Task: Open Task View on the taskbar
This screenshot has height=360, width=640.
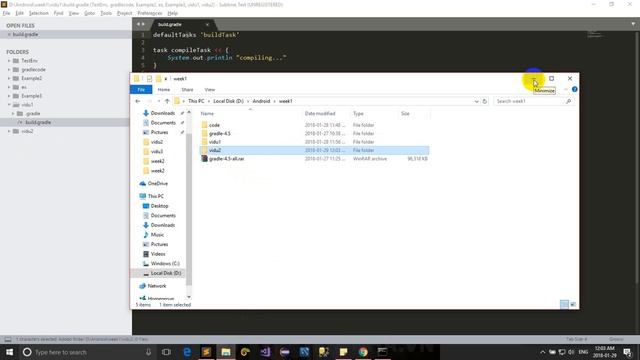Action: click(x=166, y=352)
